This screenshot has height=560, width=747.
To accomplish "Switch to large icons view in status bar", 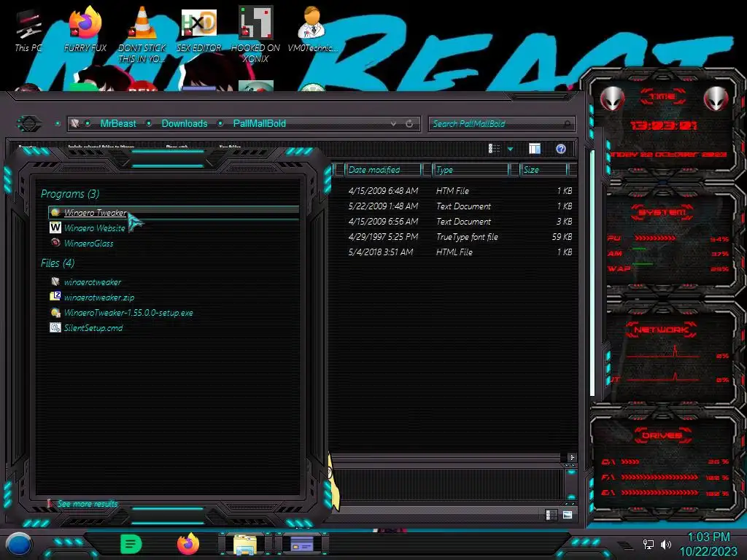I will click(x=568, y=515).
